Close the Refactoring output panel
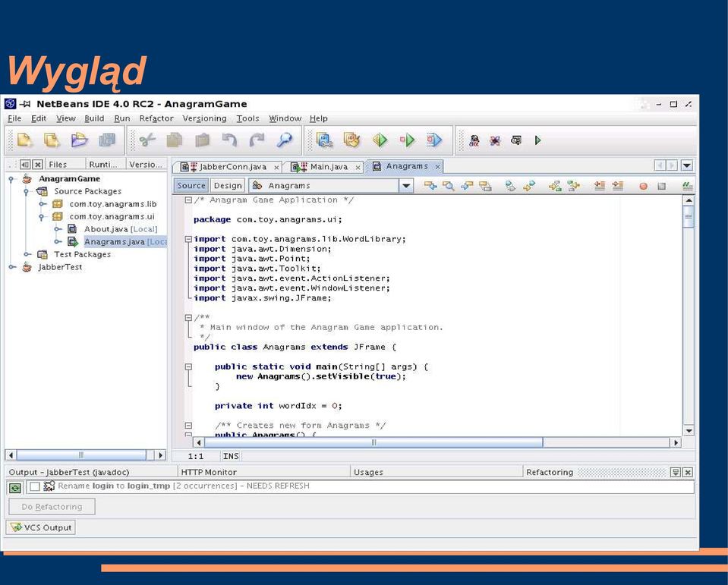Viewport: 728px width, 585px height. [688, 472]
